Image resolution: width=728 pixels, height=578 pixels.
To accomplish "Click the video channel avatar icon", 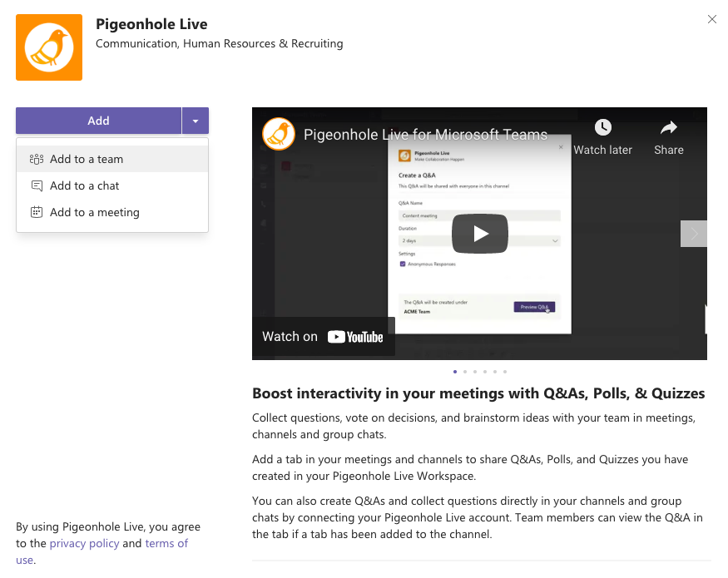I will [279, 134].
